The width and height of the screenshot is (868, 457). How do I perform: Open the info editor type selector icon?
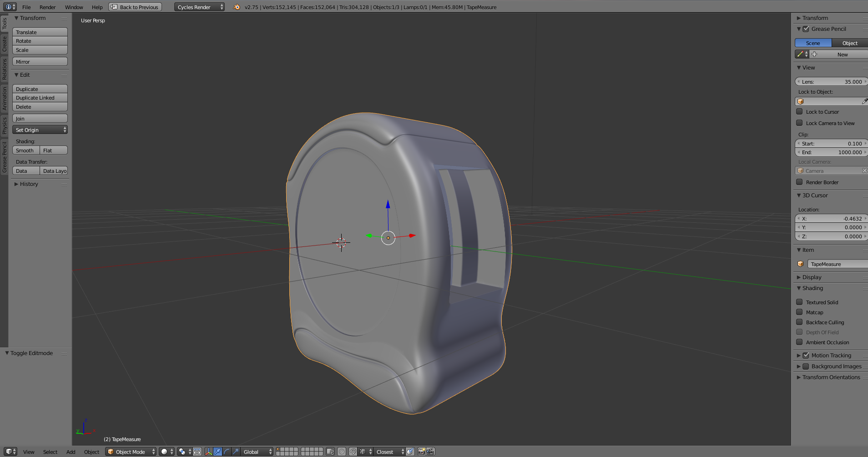(10, 7)
